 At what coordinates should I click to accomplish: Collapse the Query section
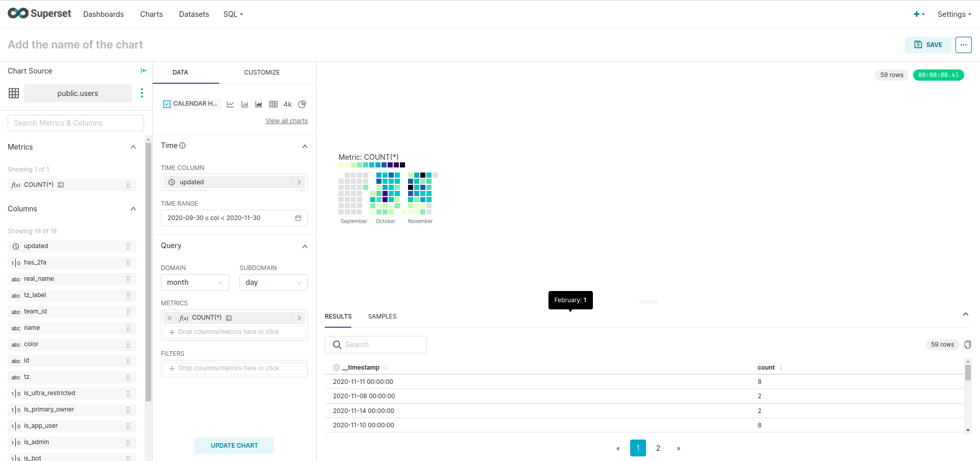point(305,246)
